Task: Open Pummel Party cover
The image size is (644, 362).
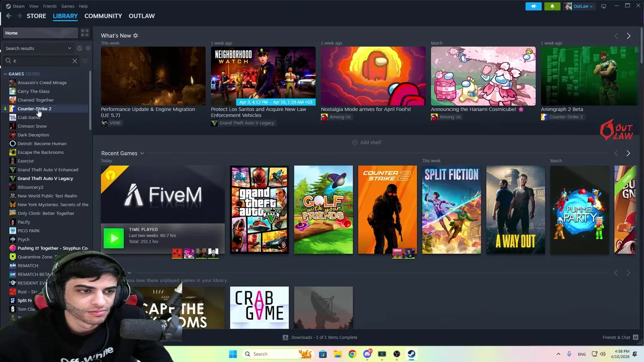Action: [579, 210]
